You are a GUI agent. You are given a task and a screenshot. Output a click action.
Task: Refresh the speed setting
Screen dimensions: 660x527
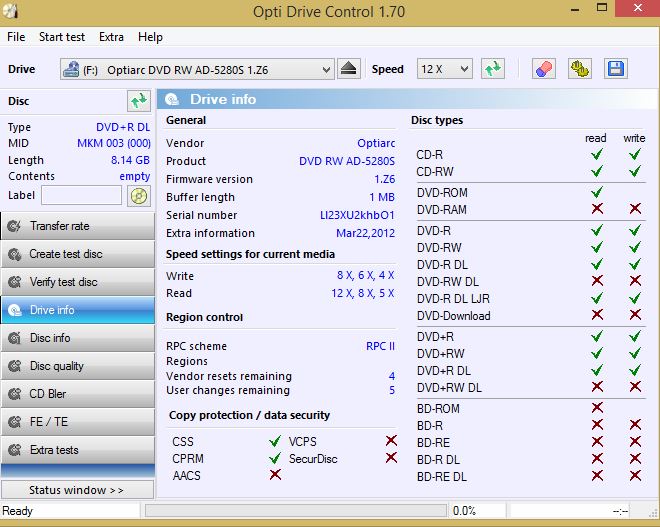[x=493, y=69]
